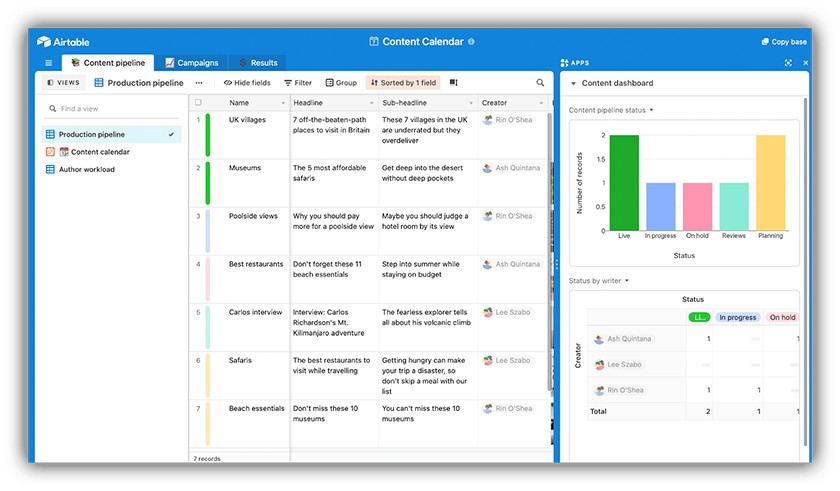Open the Creator column dropdown arrow

pos(541,103)
